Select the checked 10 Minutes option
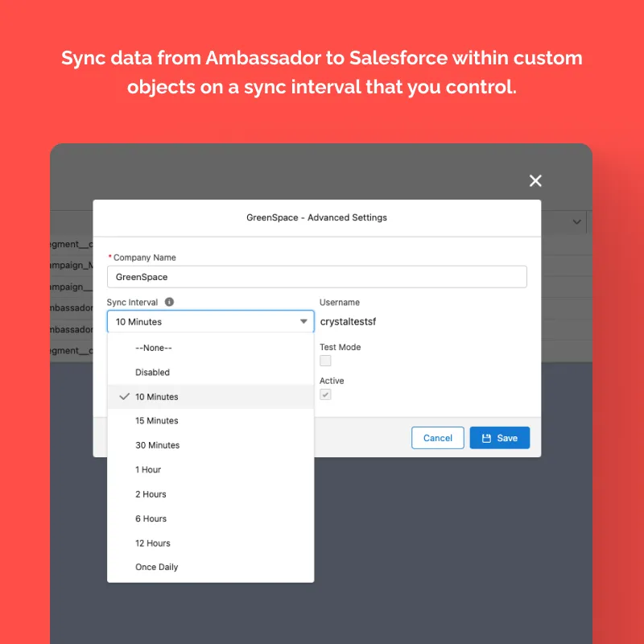The image size is (644, 644). [x=210, y=397]
